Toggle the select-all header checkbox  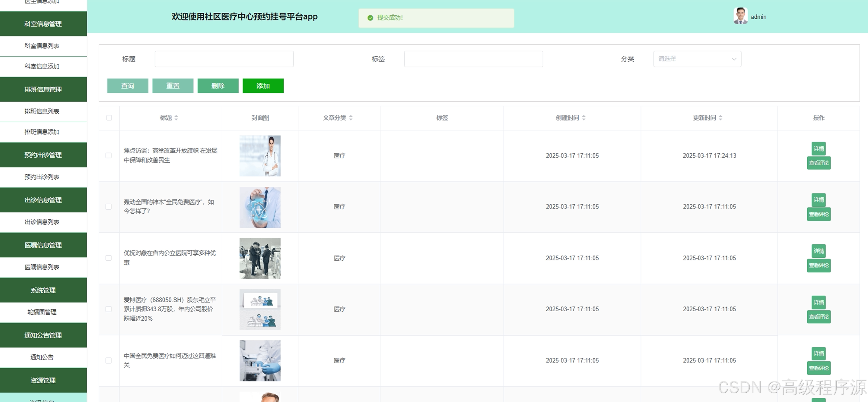coord(109,118)
